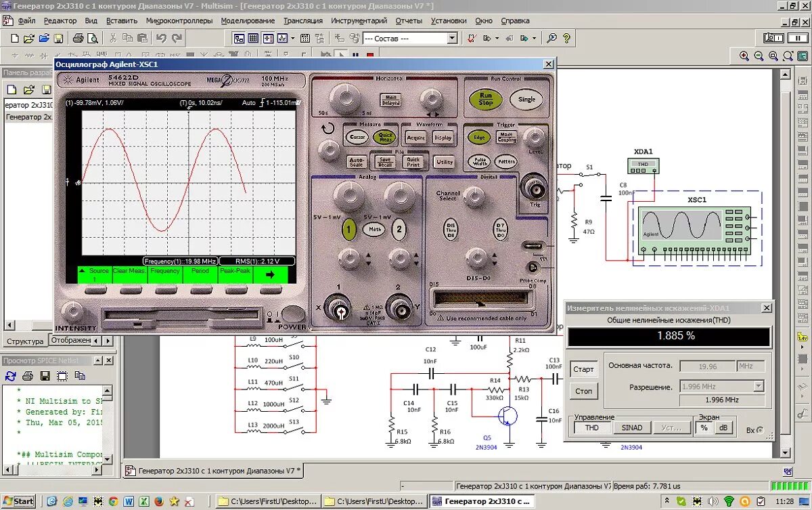
Task: Expand the Grapher icon dropdown arrow
Action: pyautogui.click(x=292, y=38)
